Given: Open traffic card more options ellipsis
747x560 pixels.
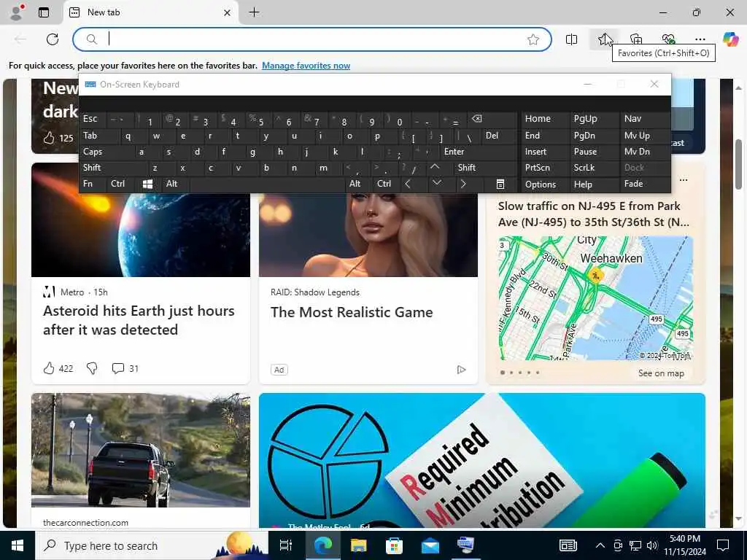Looking at the screenshot, I should click(684, 180).
